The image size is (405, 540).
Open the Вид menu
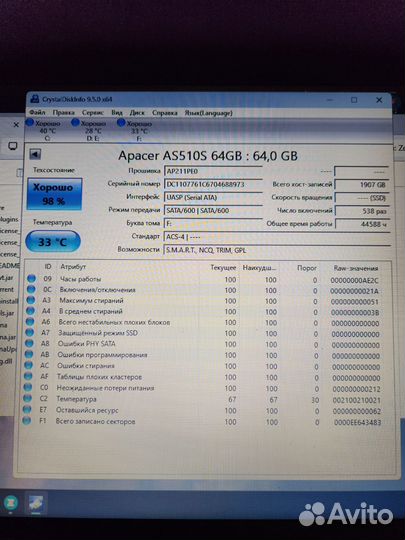(117, 113)
